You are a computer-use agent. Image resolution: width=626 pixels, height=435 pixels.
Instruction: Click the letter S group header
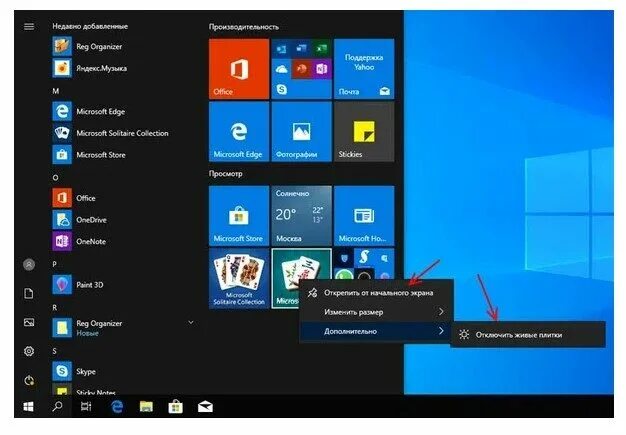tap(55, 351)
